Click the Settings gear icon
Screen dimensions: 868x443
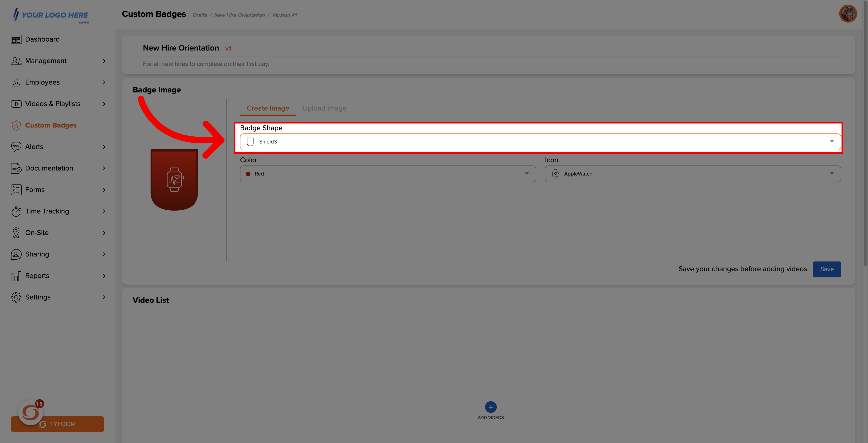tap(16, 297)
